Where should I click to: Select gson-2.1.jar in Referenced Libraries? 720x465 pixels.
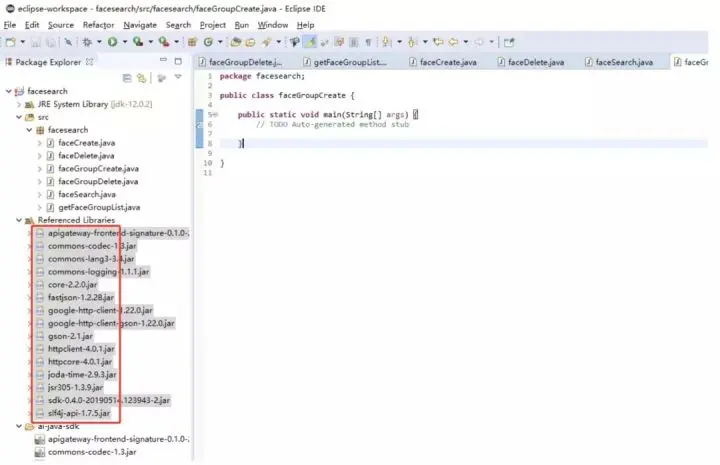coord(70,336)
